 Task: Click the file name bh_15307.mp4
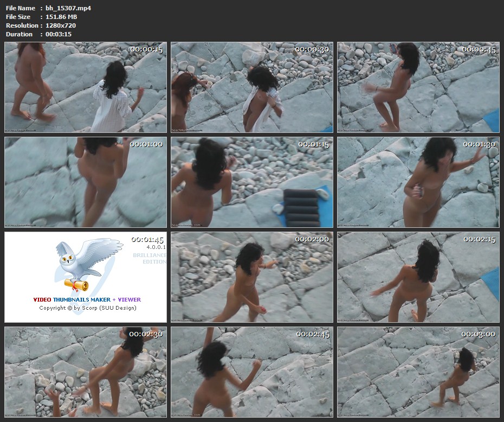point(68,8)
